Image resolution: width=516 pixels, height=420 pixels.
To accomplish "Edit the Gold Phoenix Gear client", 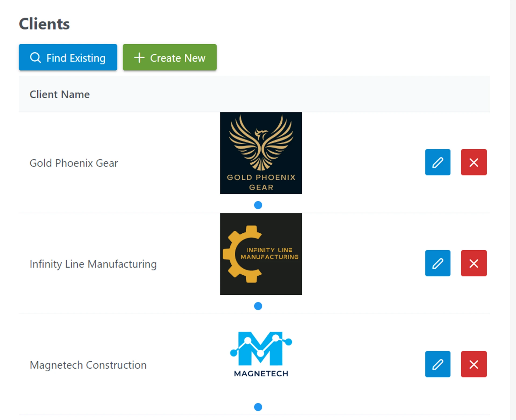I will click(438, 162).
